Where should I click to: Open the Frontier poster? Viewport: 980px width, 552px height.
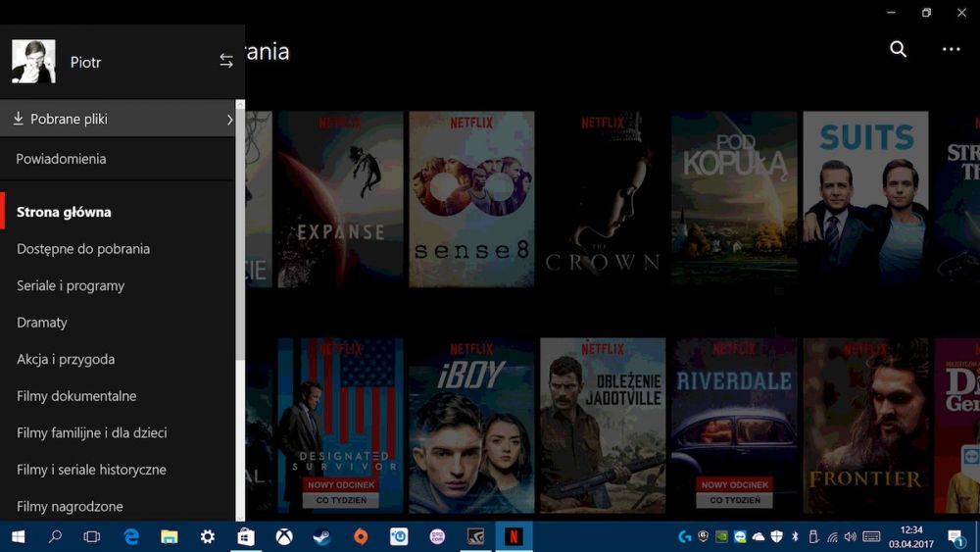(865, 426)
